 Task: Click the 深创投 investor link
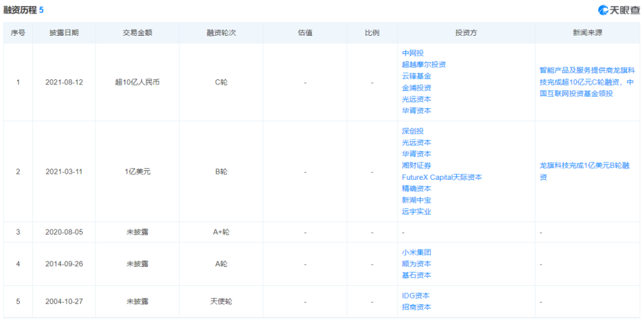413,131
